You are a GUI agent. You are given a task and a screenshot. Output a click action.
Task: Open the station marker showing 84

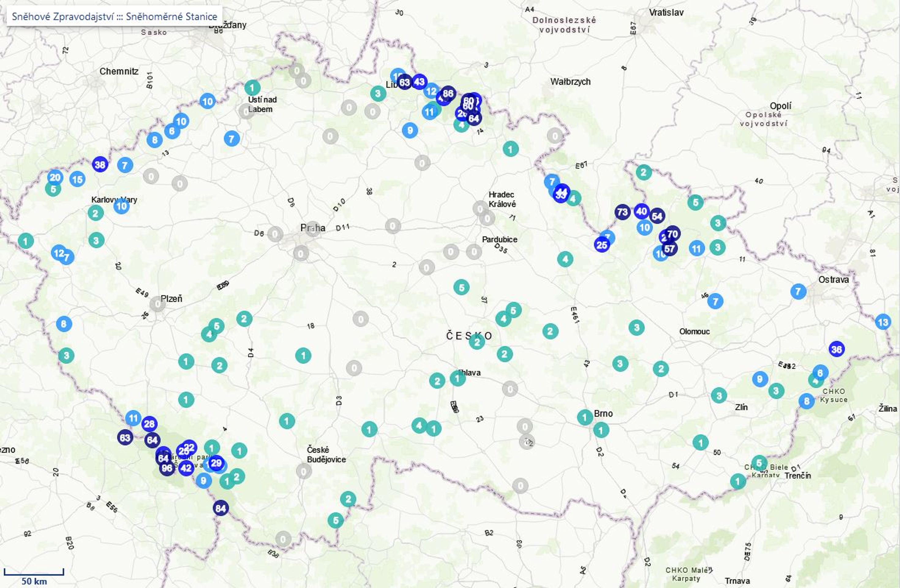coord(220,508)
